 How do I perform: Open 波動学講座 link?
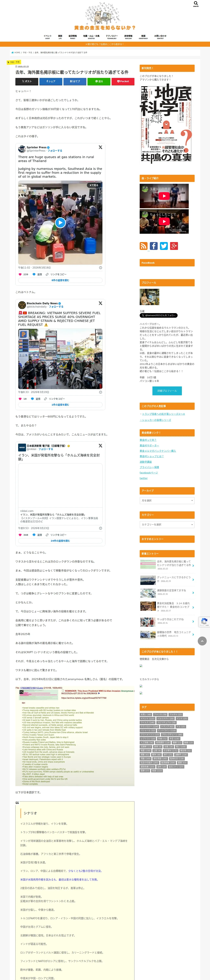(146, 462)
